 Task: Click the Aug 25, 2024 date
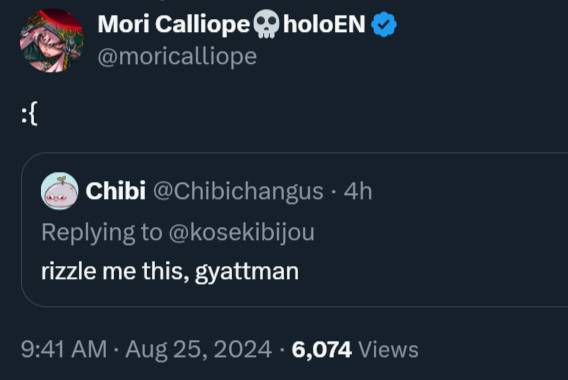199,350
